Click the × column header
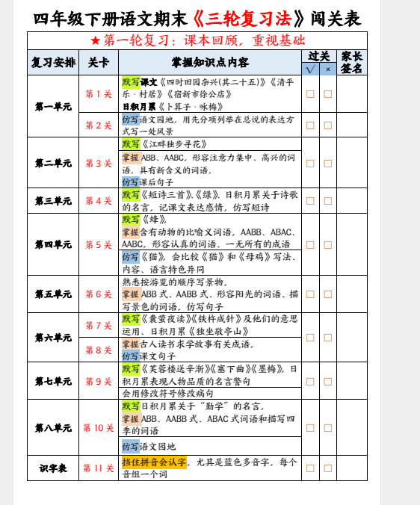The image size is (420, 505). 328,69
